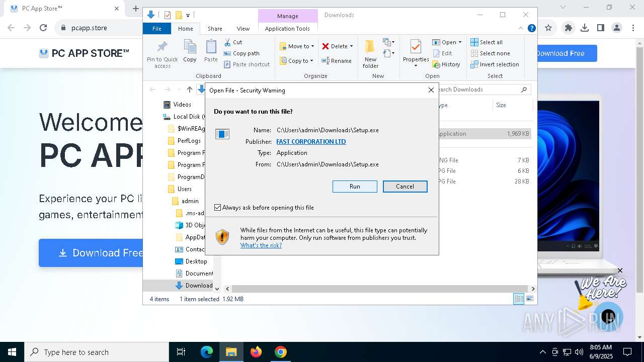Open the Chrome profile avatar
644x362 pixels.
pos(617,28)
